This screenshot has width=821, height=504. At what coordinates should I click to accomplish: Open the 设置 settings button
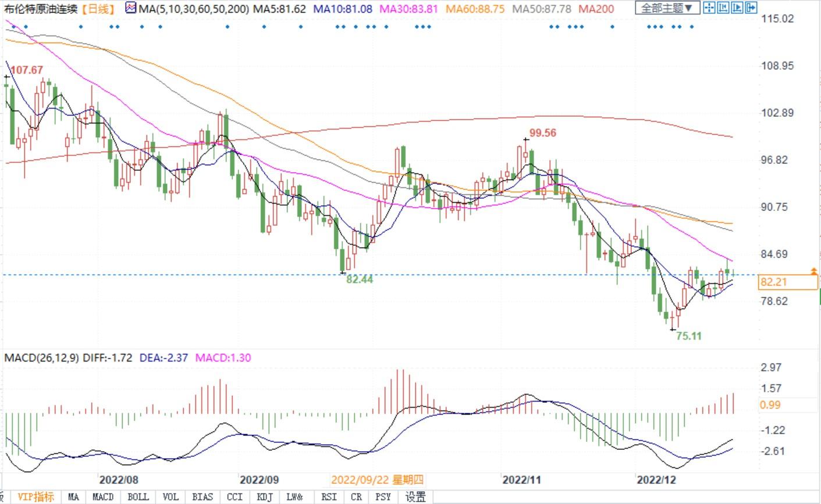(415, 497)
